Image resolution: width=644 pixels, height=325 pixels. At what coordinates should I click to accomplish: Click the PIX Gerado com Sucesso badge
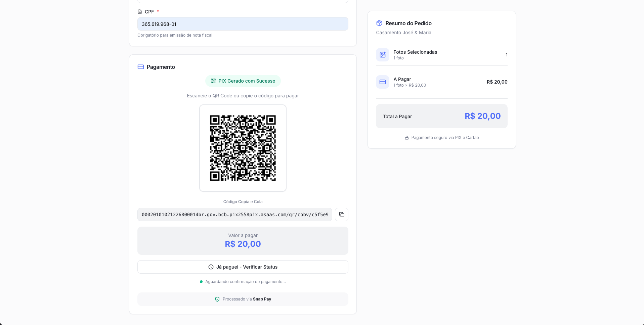click(243, 81)
